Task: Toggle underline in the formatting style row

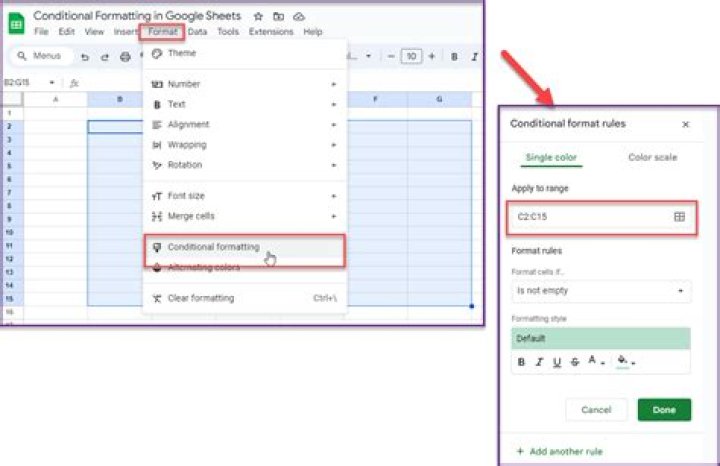Action: [557, 361]
